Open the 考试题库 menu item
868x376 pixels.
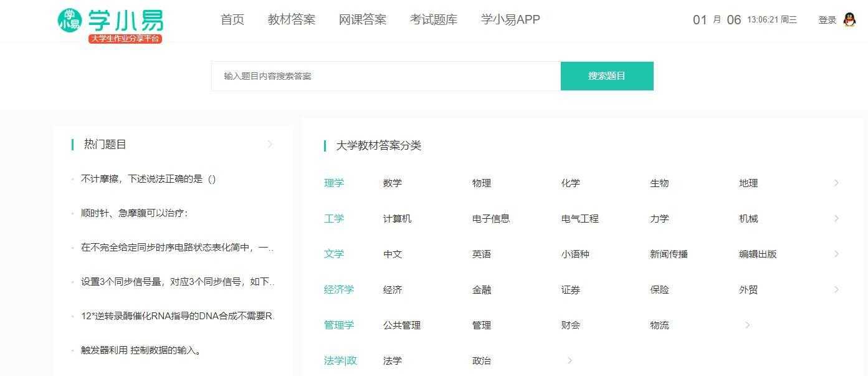433,19
